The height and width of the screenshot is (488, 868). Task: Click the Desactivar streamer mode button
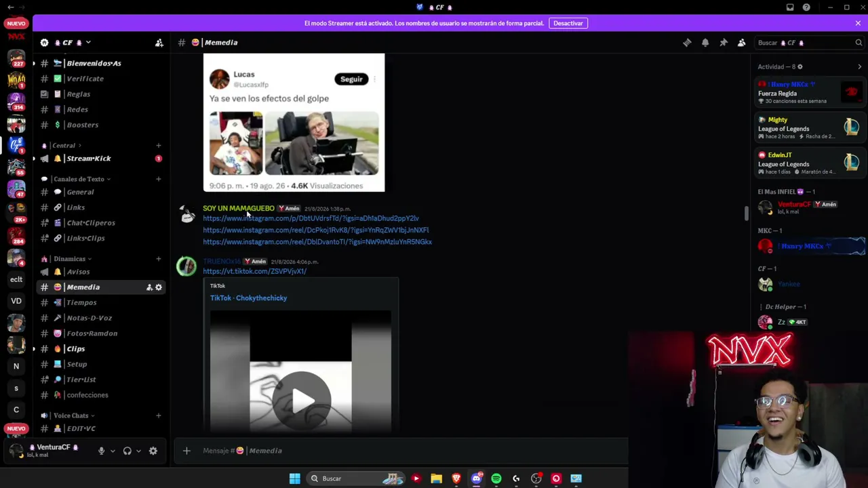(x=568, y=23)
